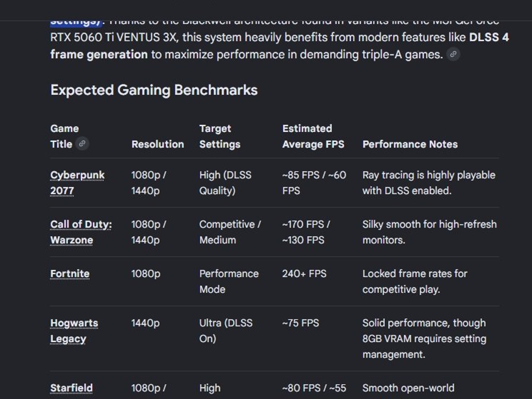Image resolution: width=532 pixels, height=399 pixels.
Task: Open the Hogwarts Legacy link
Action: [74, 331]
